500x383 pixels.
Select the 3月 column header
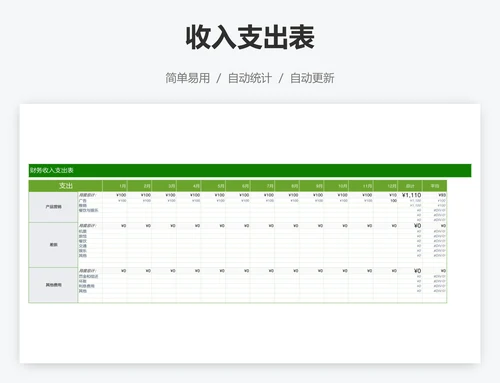tap(164, 186)
